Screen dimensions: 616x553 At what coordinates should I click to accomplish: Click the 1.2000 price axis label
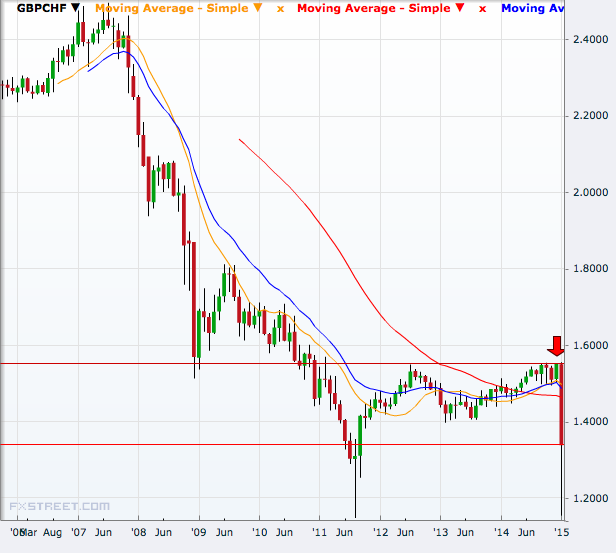tap(590, 498)
